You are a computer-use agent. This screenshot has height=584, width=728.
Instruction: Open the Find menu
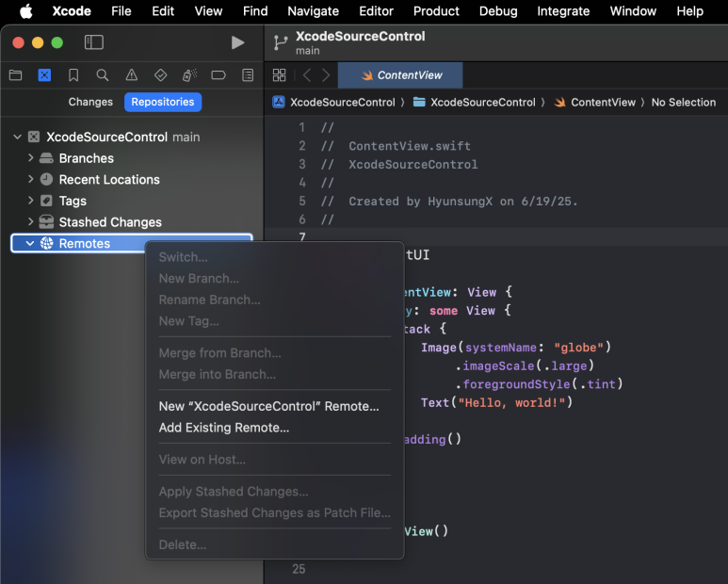pyautogui.click(x=255, y=11)
